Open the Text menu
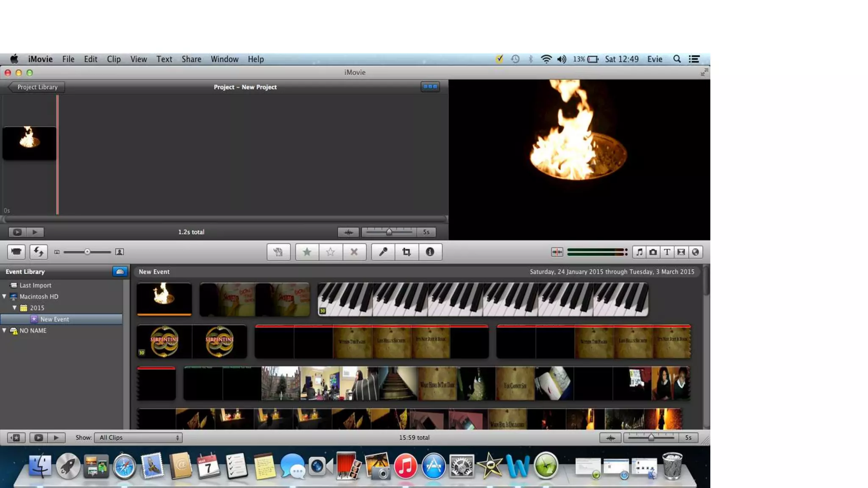Image resolution: width=868 pixels, height=488 pixels. click(164, 59)
